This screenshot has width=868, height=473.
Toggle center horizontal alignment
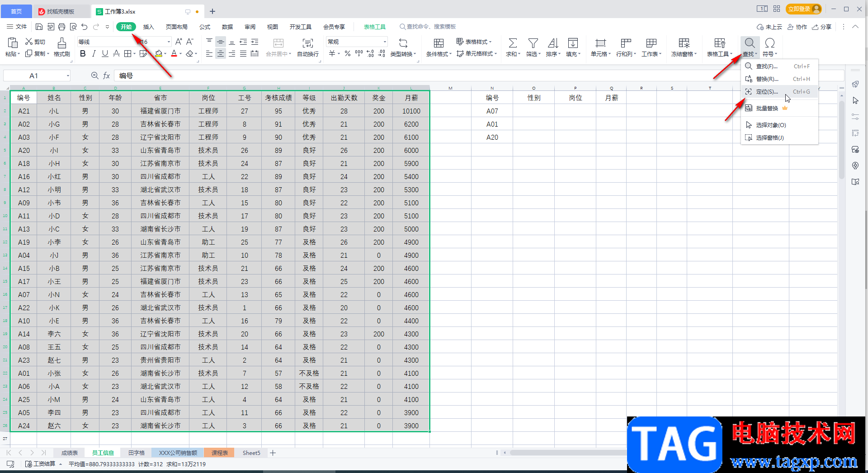[221, 54]
